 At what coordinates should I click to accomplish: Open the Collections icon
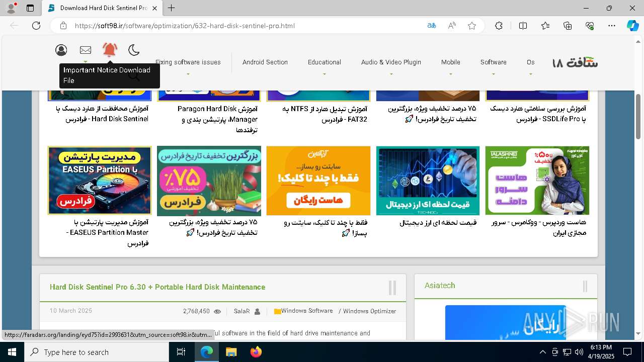pyautogui.click(x=568, y=26)
